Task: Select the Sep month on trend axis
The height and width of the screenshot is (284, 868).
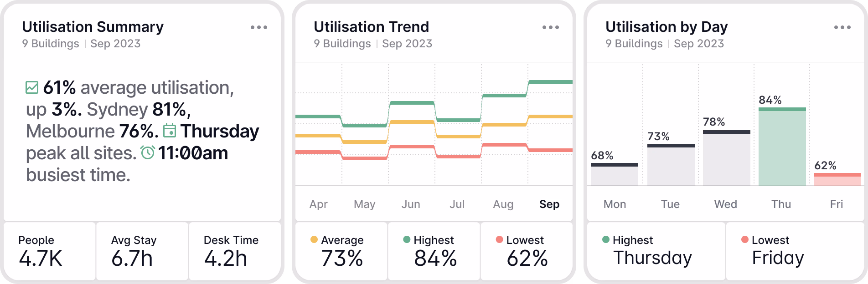Action: pyautogui.click(x=549, y=204)
